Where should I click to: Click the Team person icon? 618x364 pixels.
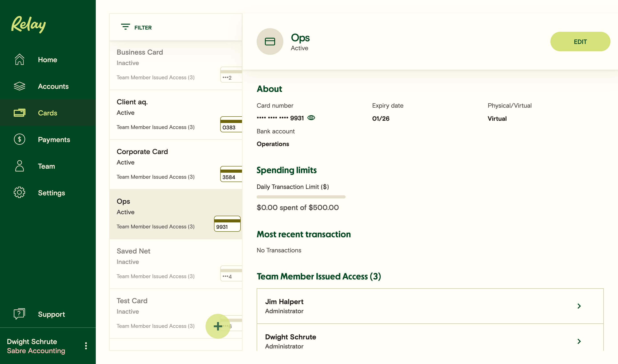pyautogui.click(x=19, y=166)
